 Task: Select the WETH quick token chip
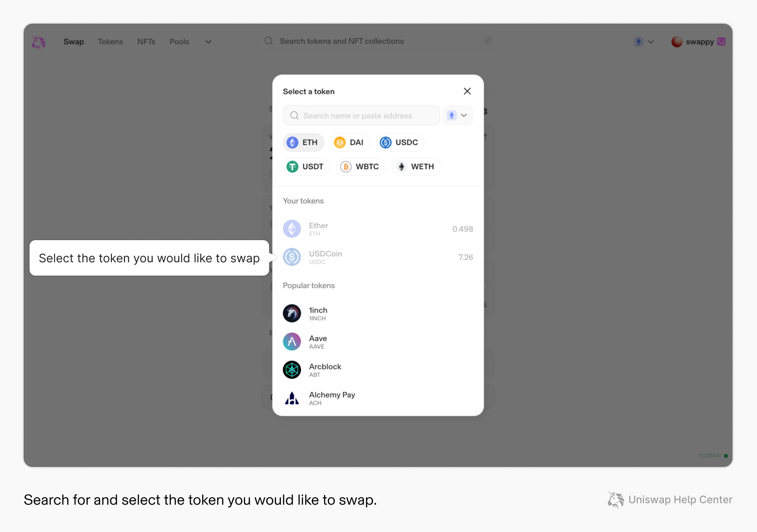(416, 167)
